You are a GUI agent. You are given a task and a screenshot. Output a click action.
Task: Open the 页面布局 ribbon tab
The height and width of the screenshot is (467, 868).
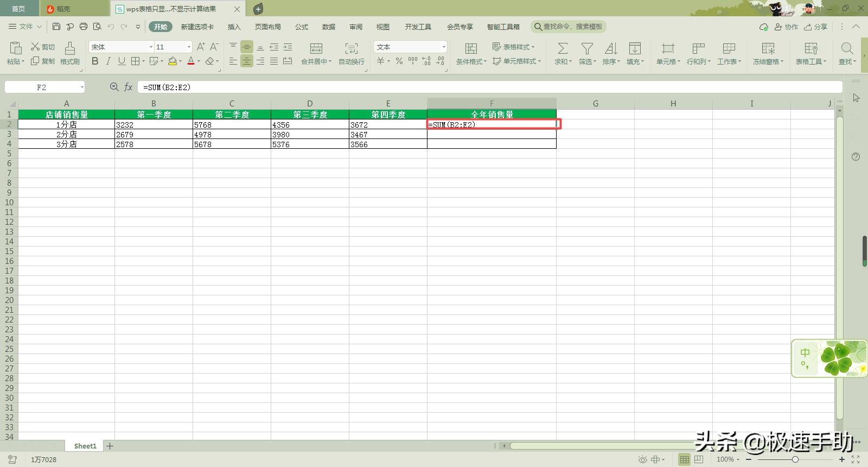(x=268, y=27)
